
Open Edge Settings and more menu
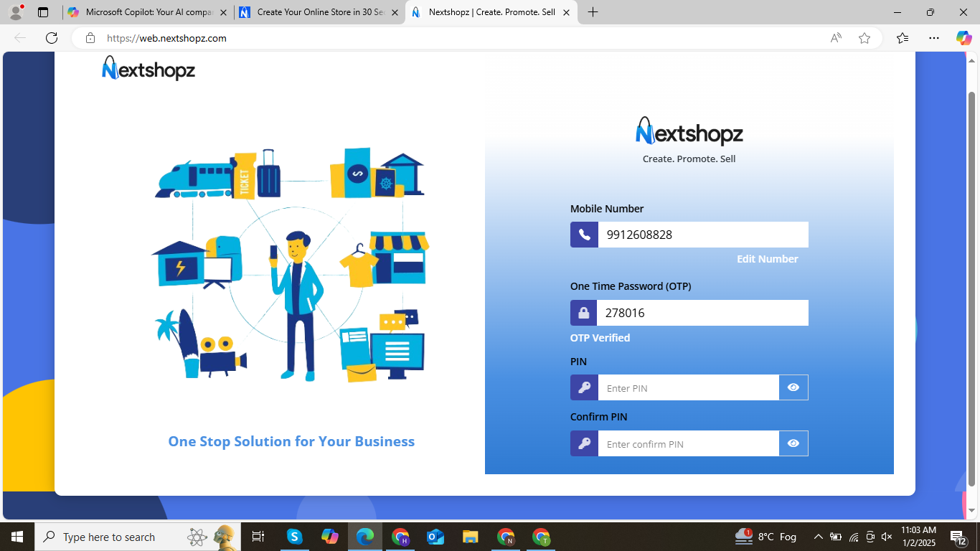[x=933, y=38]
